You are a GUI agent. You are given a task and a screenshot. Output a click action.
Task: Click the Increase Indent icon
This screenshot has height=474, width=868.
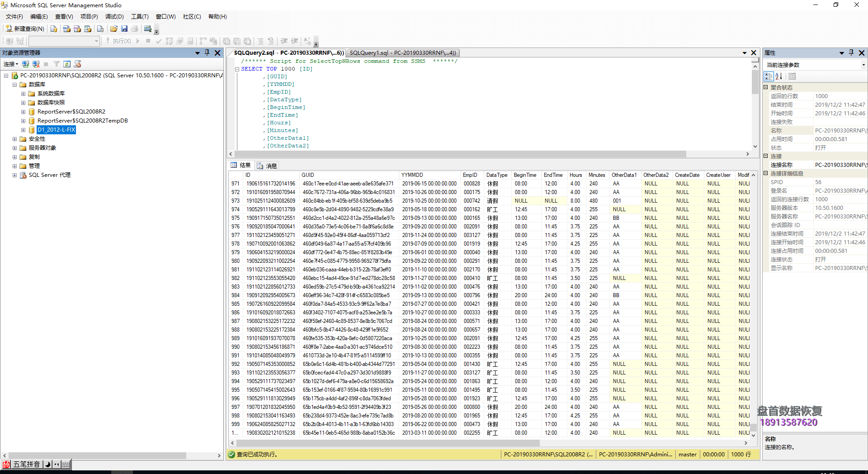point(294,41)
